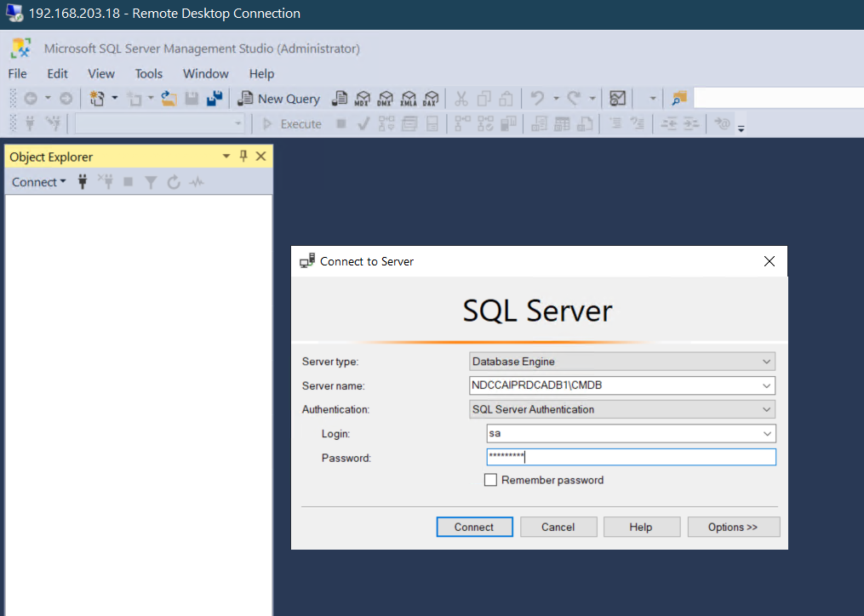This screenshot has height=616, width=864.
Task: Click the Navigate Backward icon
Action: coord(31,99)
